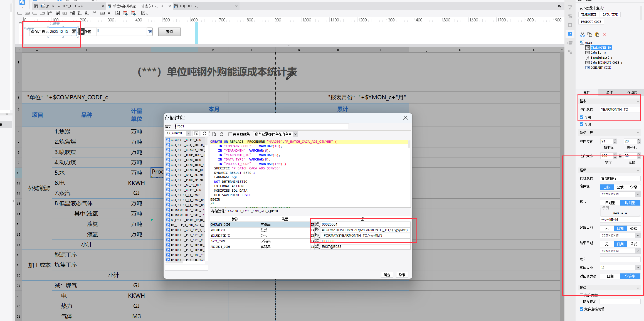
Task: Toggle the 可见 (visible) checkbox
Action: pos(581,124)
